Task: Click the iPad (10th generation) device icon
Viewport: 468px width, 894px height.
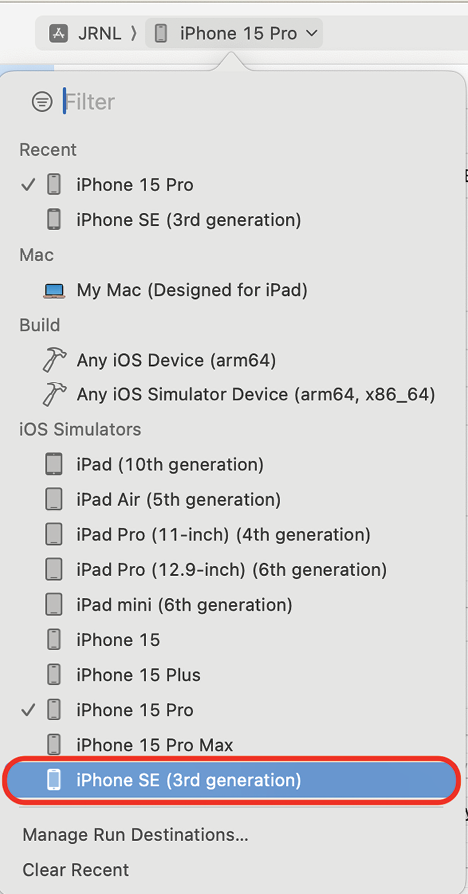Action: tap(54, 465)
